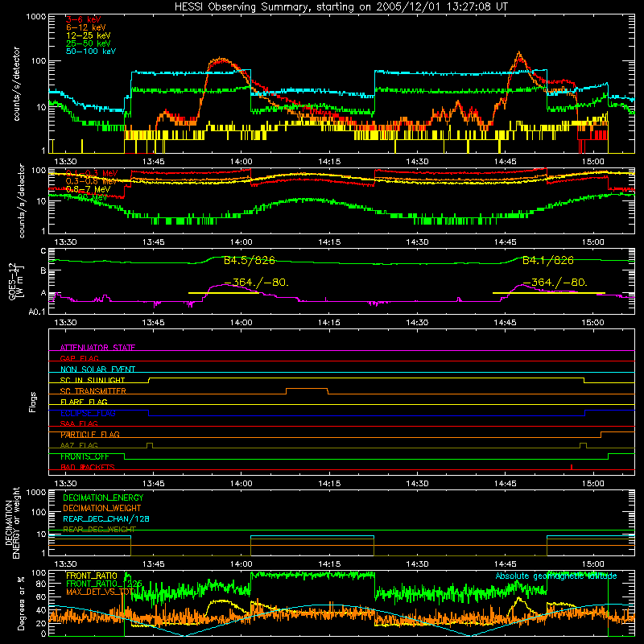Click the MAX_DET_VS_TOT legend label
The width and height of the screenshot is (644, 644).
coord(101,592)
